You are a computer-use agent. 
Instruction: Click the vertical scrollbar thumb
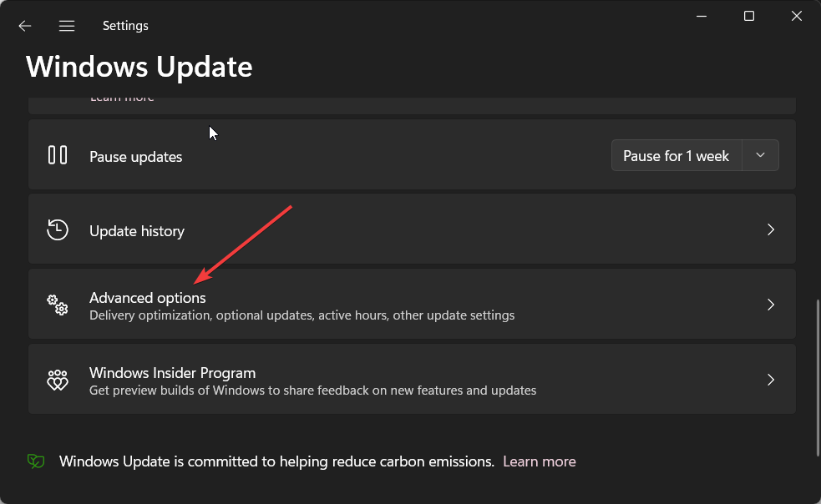tap(818, 378)
